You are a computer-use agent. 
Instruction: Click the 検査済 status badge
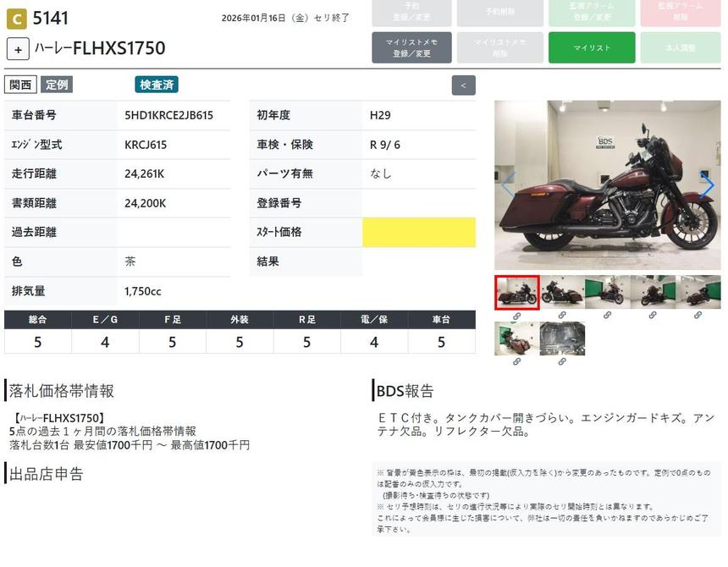[157, 85]
